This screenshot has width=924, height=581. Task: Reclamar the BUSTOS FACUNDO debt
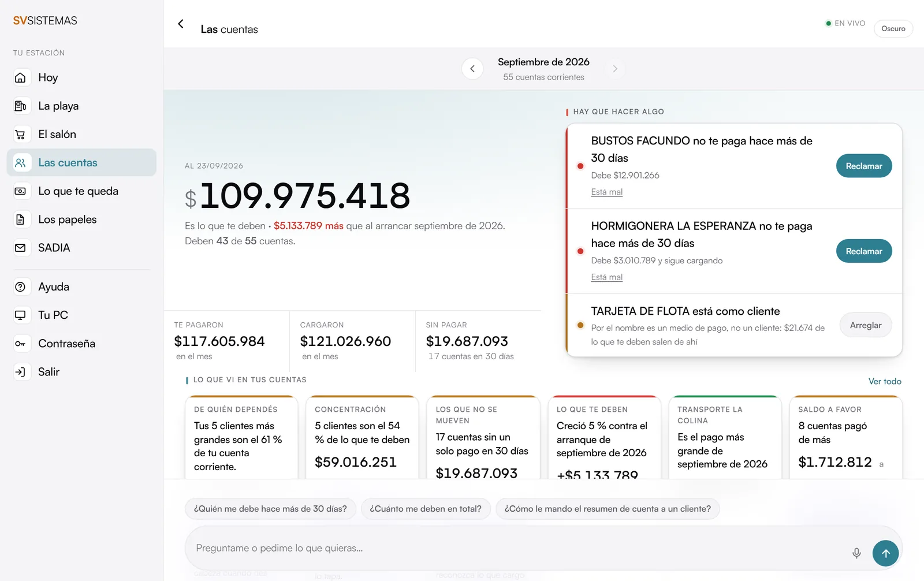click(x=864, y=166)
